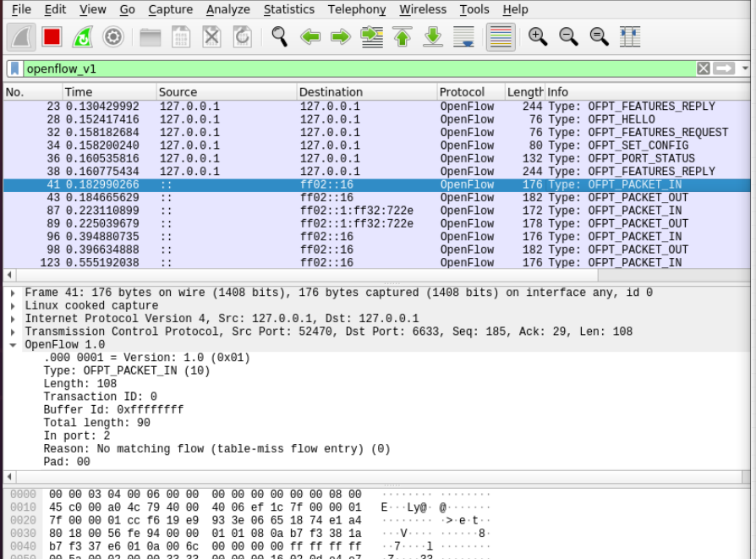
Task: Sort by the Source column header
Action: click(227, 91)
